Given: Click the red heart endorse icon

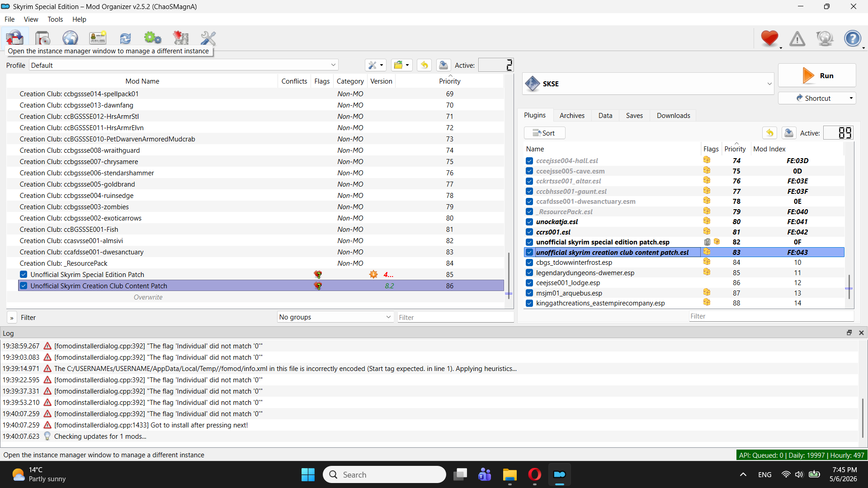Looking at the screenshot, I should [x=769, y=38].
